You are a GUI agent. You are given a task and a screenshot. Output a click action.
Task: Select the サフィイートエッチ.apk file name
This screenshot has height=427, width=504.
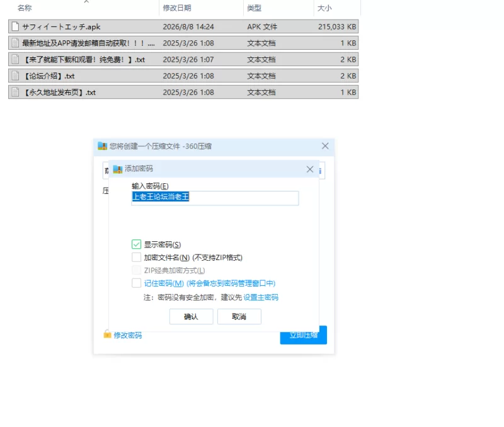point(61,26)
